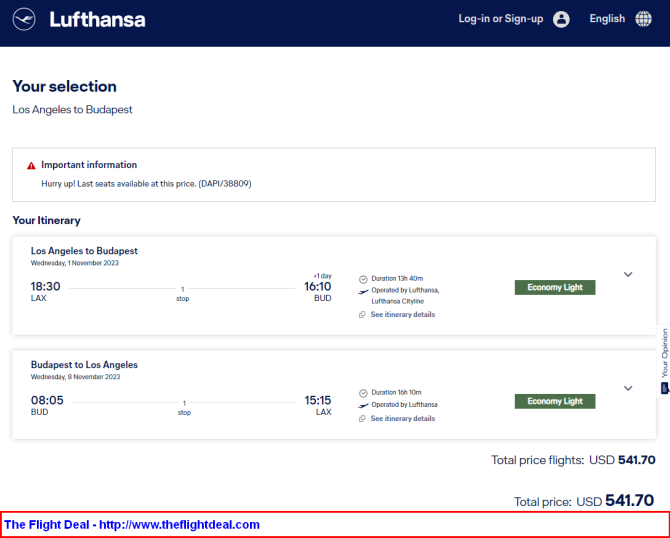
Task: Click the 'Important information' title
Action: coord(89,165)
